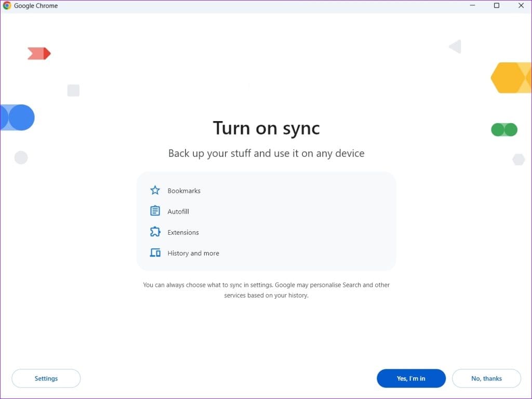The height and width of the screenshot is (399, 532).
Task: Click the Autofill clipboard icon
Action: (x=155, y=211)
